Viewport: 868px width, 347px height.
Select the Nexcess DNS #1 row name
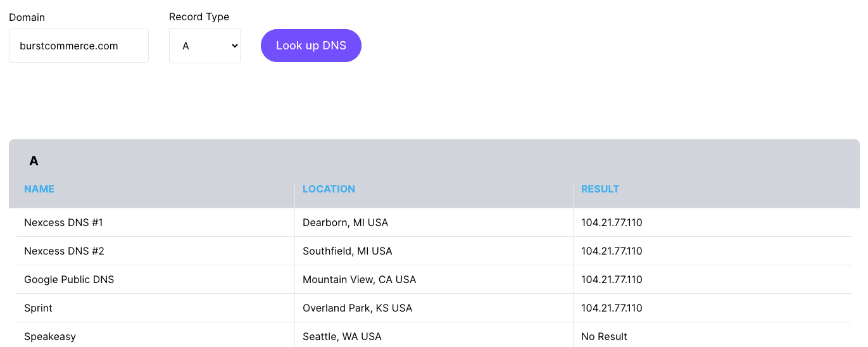[x=63, y=222]
